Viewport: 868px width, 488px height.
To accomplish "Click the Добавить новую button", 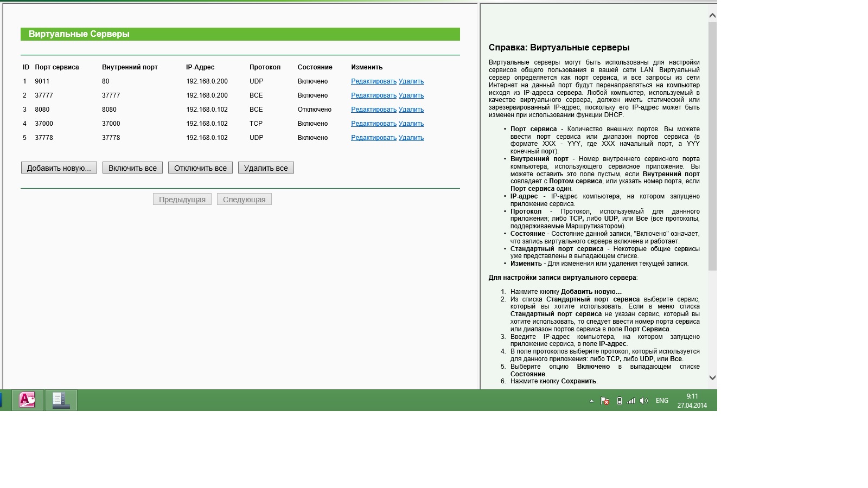I will coord(59,168).
